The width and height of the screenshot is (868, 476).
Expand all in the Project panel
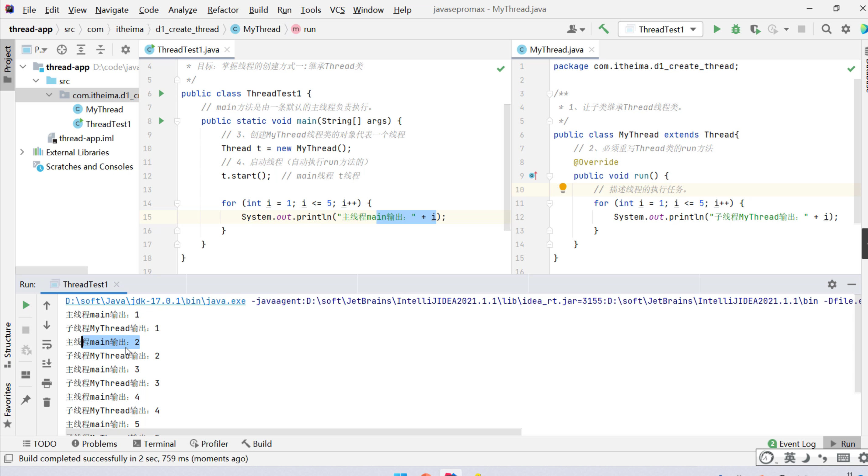[81, 50]
